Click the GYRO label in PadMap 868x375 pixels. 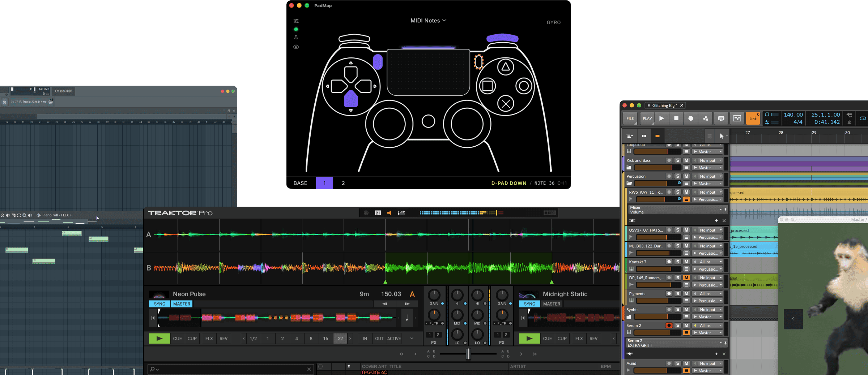pyautogui.click(x=553, y=22)
